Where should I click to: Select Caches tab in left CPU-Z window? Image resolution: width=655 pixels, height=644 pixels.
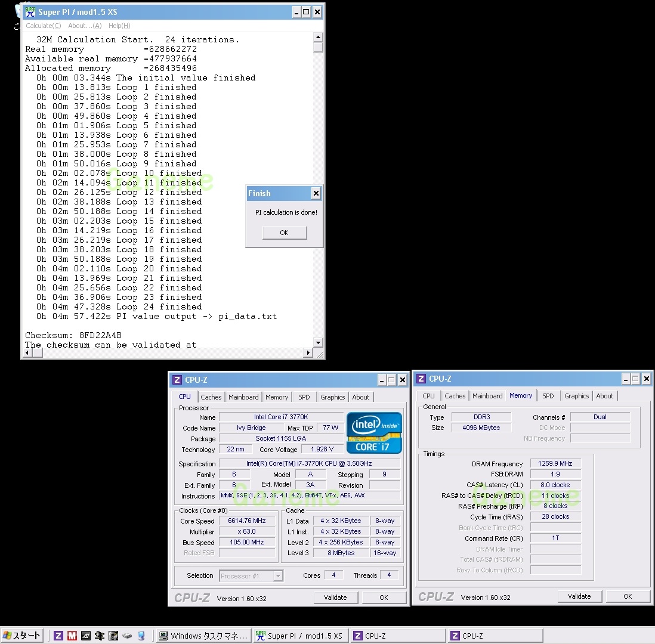(x=211, y=397)
